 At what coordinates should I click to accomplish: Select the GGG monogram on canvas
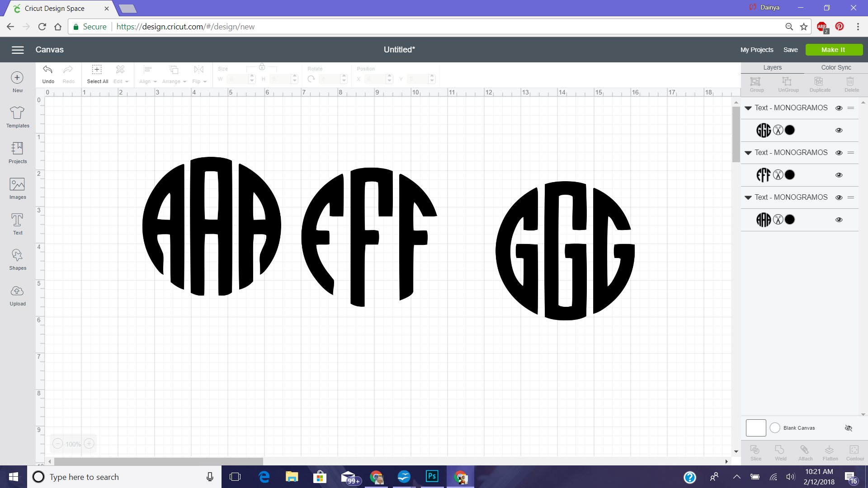click(x=565, y=251)
